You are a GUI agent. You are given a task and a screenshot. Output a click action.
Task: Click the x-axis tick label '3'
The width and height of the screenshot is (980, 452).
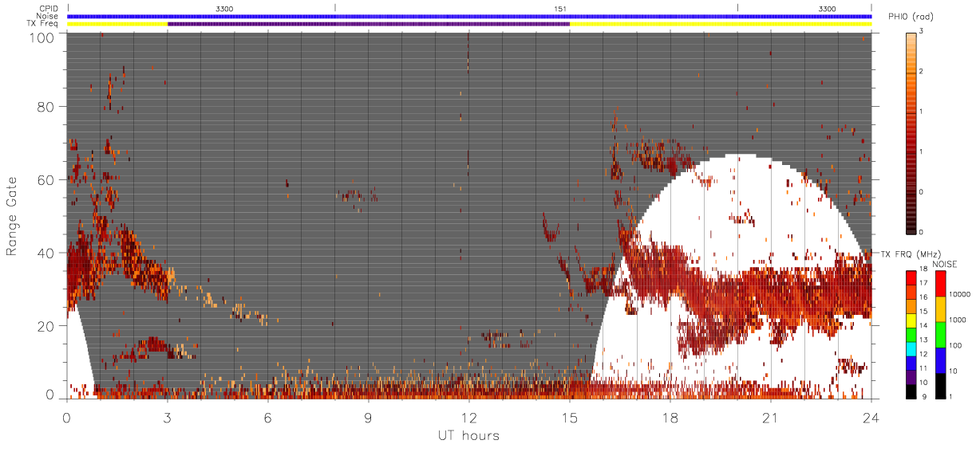click(x=168, y=417)
